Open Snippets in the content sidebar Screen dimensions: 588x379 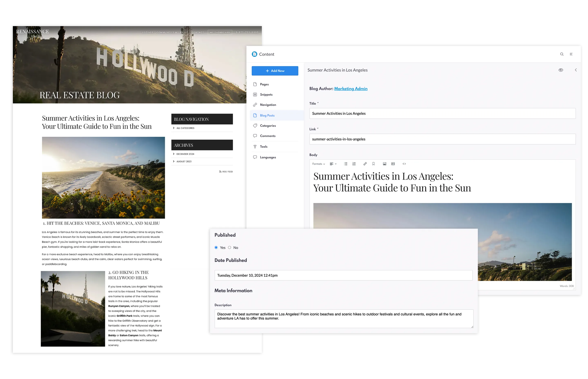point(266,94)
